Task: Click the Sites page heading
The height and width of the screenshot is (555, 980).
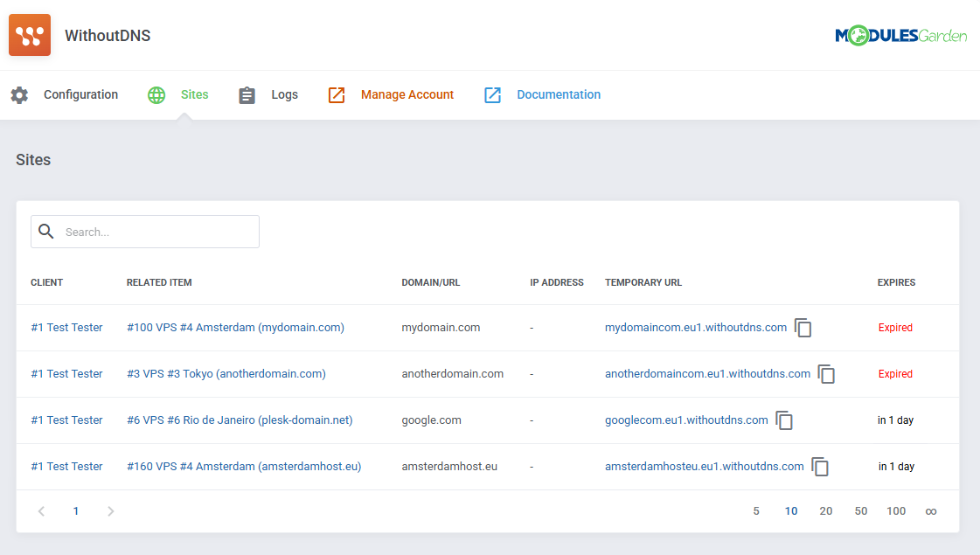Action: pyautogui.click(x=33, y=160)
